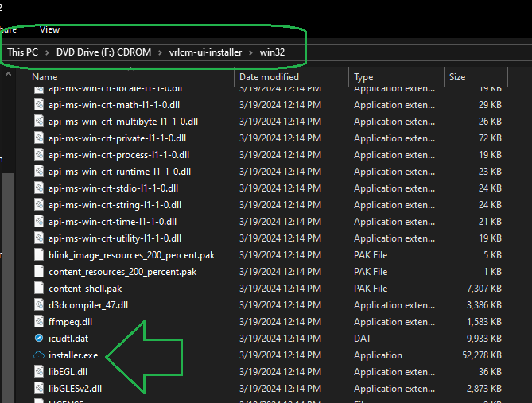Go to DVD Drive (F:) CDROM breadcrumb
Image resolution: width=532 pixels, height=403 pixels.
pos(103,52)
